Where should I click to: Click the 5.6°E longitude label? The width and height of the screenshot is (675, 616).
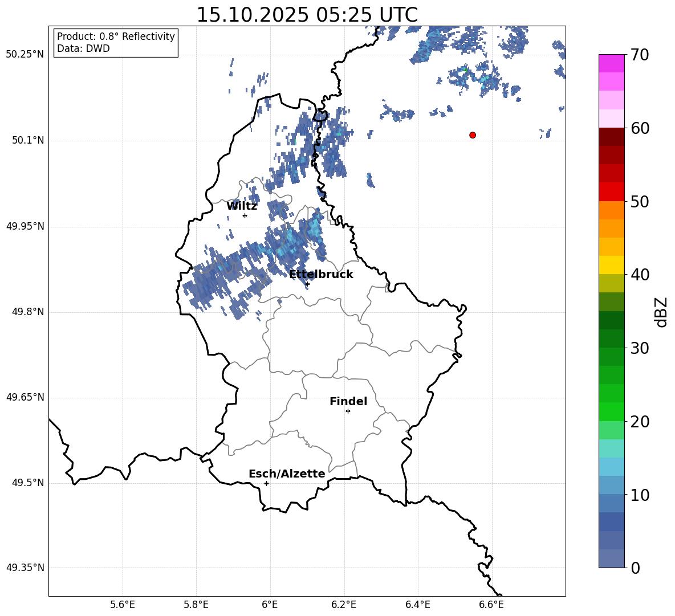coord(123,605)
